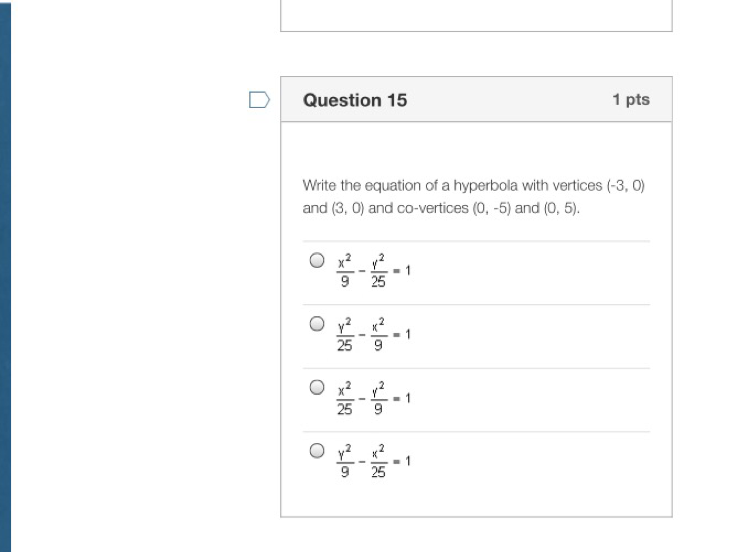The width and height of the screenshot is (748, 552).
Task: Click the x²/25 fraction in the last answer
Action: point(378,461)
